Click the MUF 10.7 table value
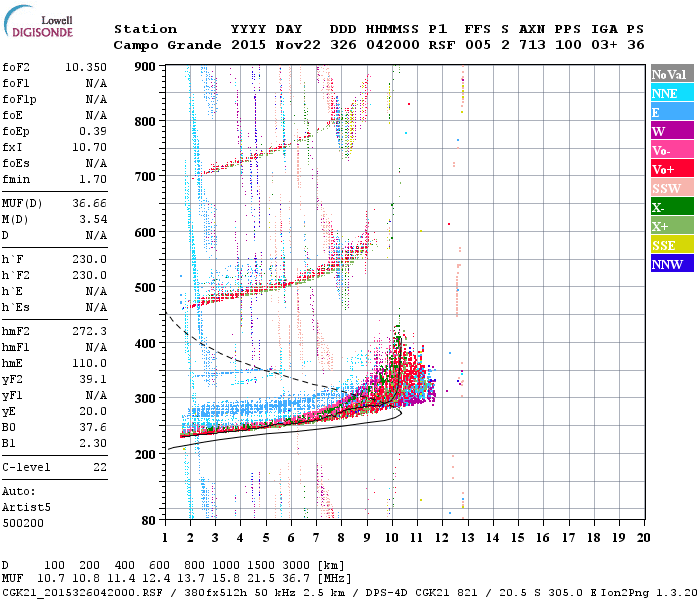This screenshot has height=600, width=700. [50, 579]
